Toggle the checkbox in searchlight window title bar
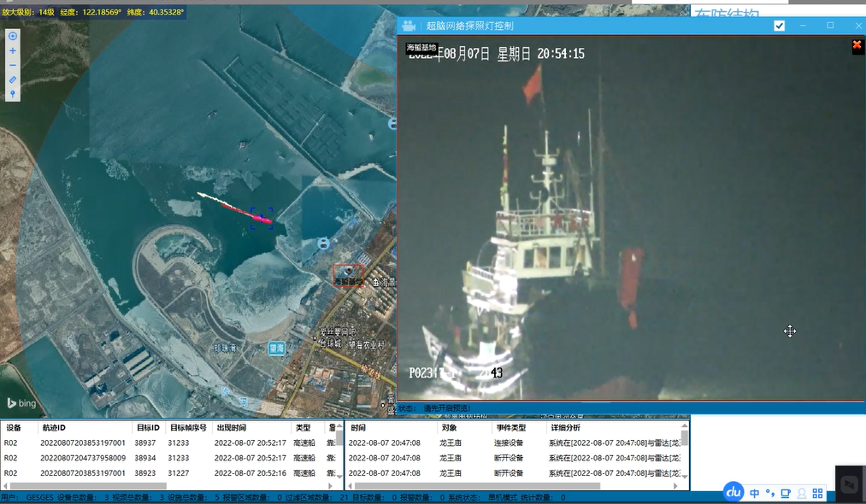 click(779, 26)
